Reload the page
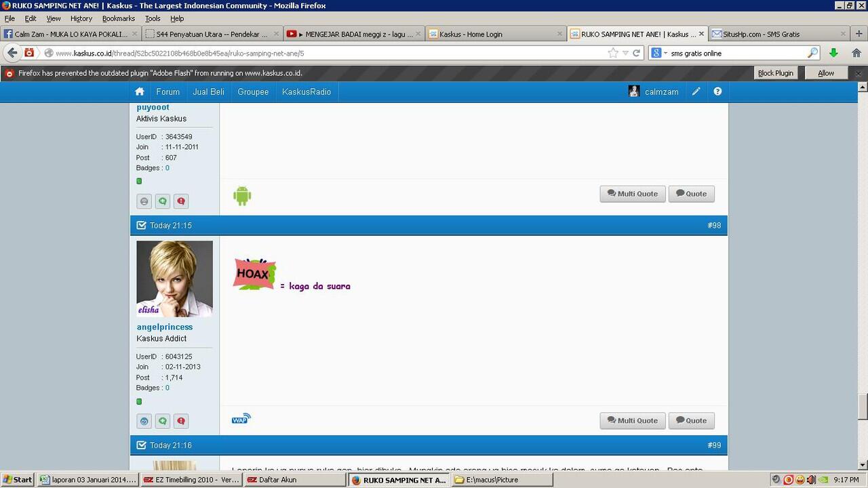This screenshot has width=868, height=488. pos(636,53)
